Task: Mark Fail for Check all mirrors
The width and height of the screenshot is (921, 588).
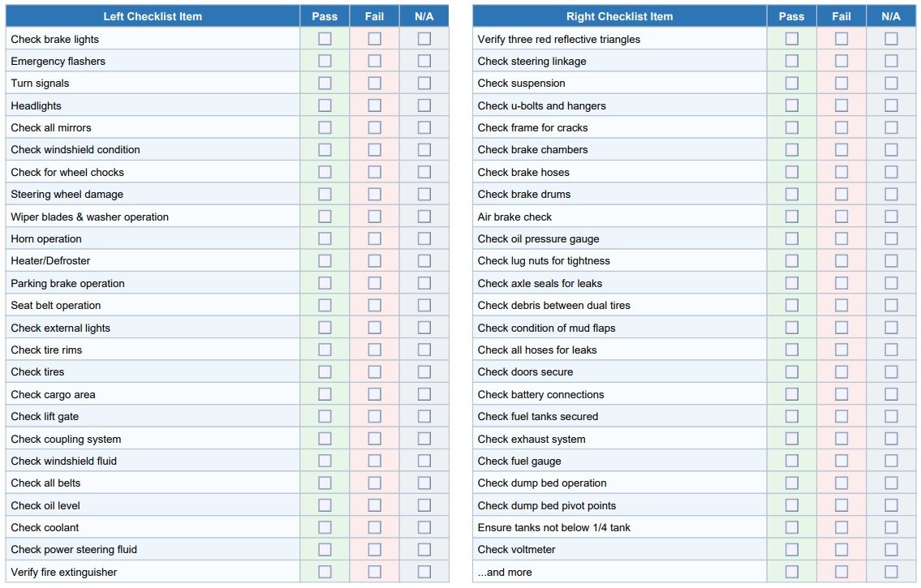Action: pyautogui.click(x=374, y=127)
